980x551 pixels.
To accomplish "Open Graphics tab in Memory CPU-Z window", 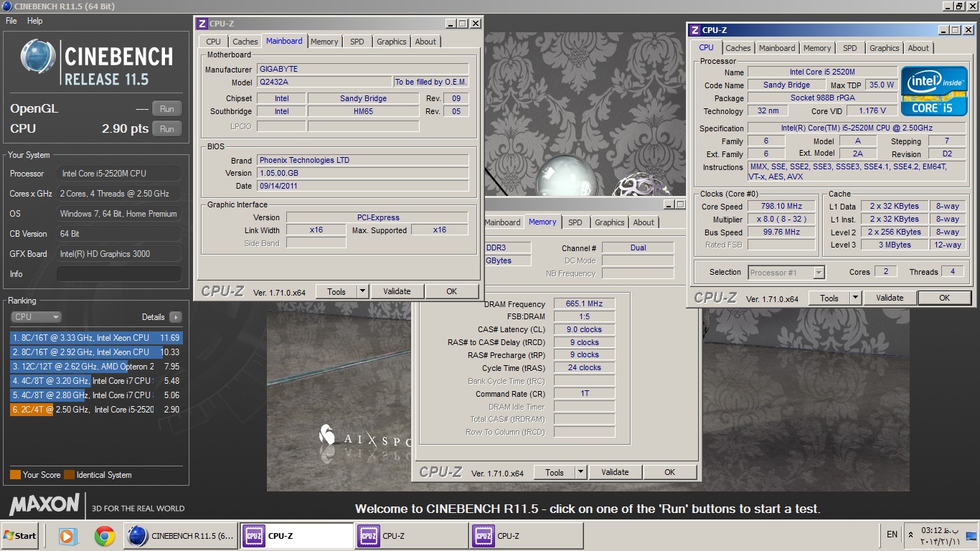I will pyautogui.click(x=610, y=222).
